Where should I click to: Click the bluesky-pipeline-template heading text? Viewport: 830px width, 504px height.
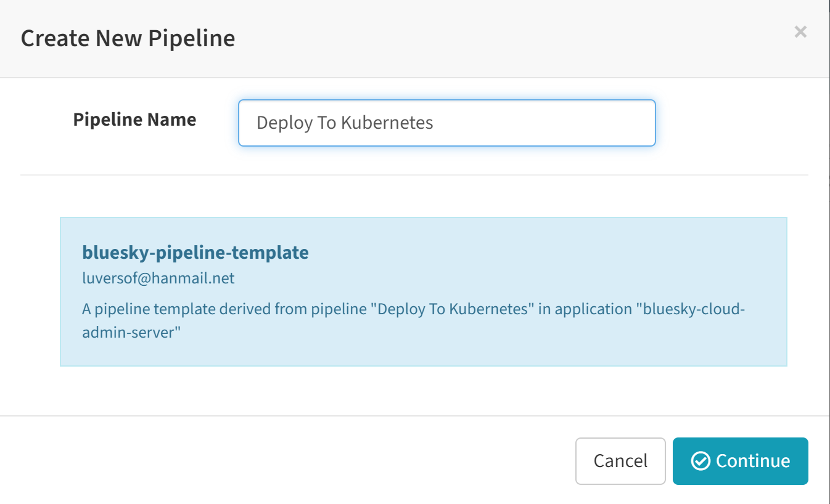click(195, 252)
